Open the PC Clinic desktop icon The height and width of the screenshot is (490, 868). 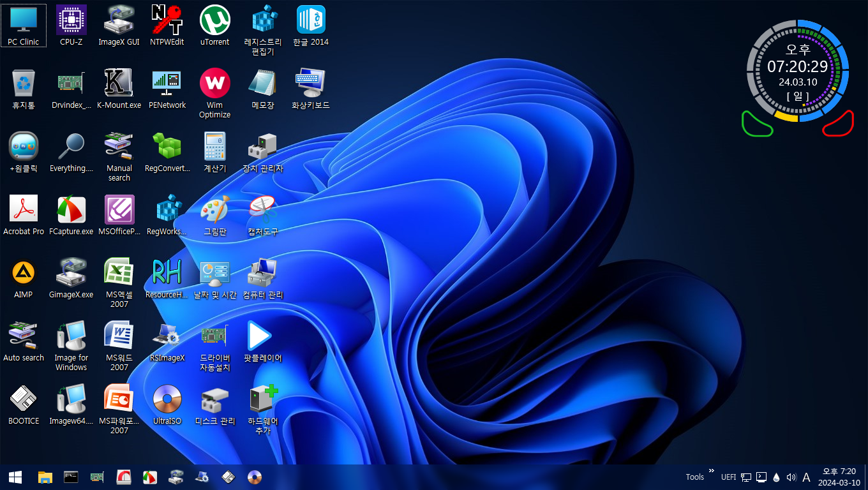point(24,26)
